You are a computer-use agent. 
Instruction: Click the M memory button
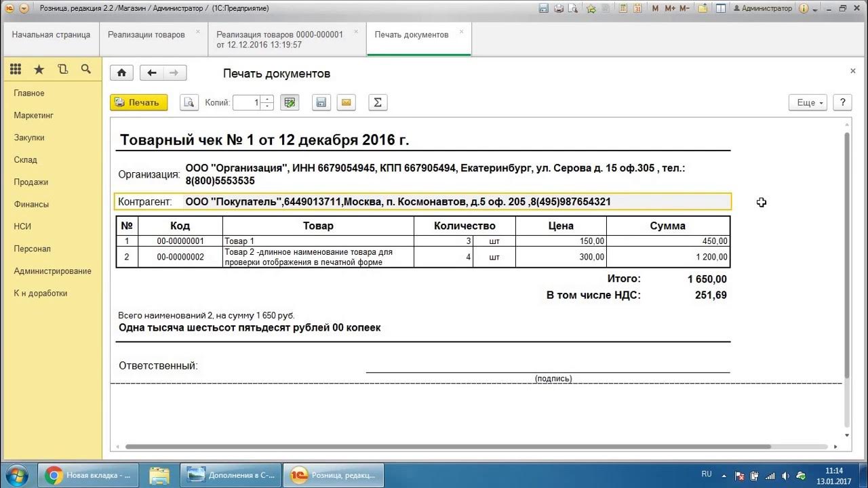[655, 9]
